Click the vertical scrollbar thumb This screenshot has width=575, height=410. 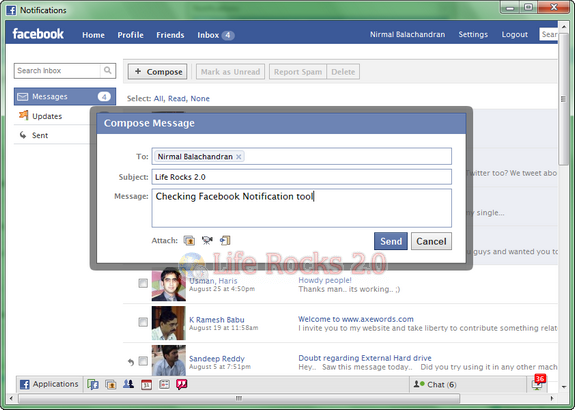pos(563,98)
